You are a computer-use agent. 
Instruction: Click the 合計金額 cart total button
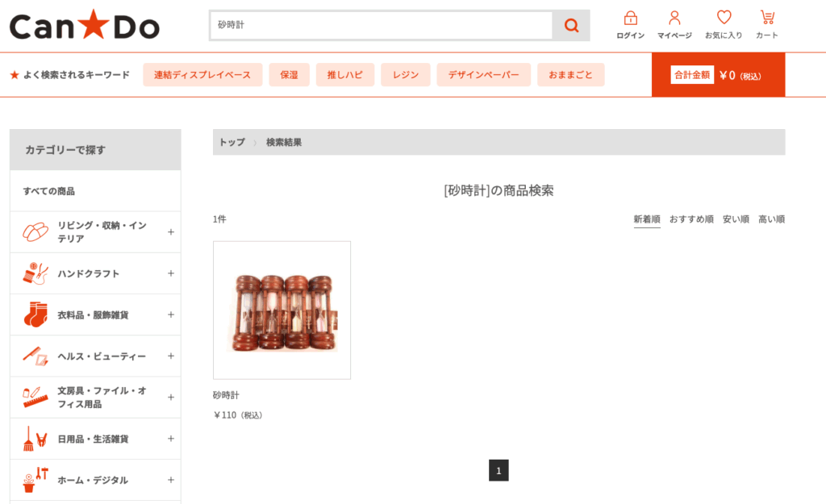coord(718,75)
